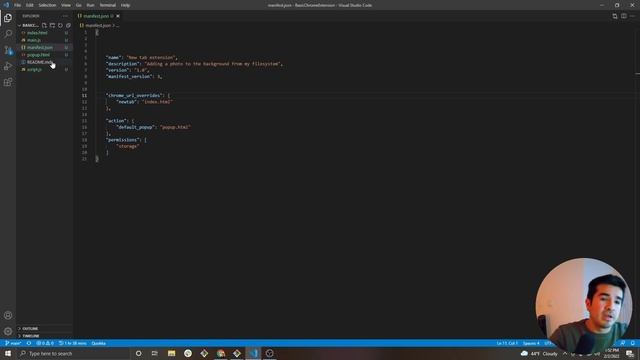
Task: Open the Explorer view in activity bar
Action: (x=8, y=18)
